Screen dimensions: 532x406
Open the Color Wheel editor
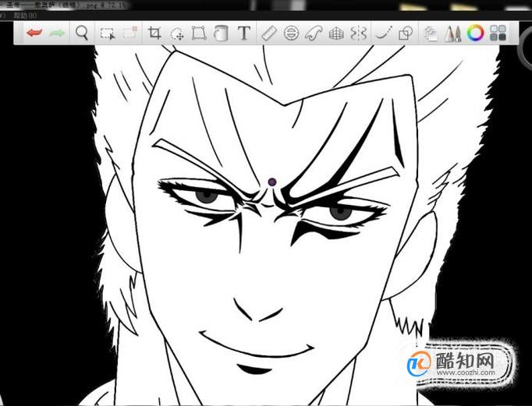(475, 34)
